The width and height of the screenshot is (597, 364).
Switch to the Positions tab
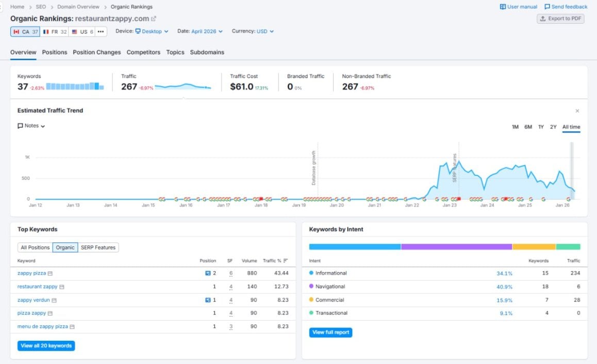[55, 52]
